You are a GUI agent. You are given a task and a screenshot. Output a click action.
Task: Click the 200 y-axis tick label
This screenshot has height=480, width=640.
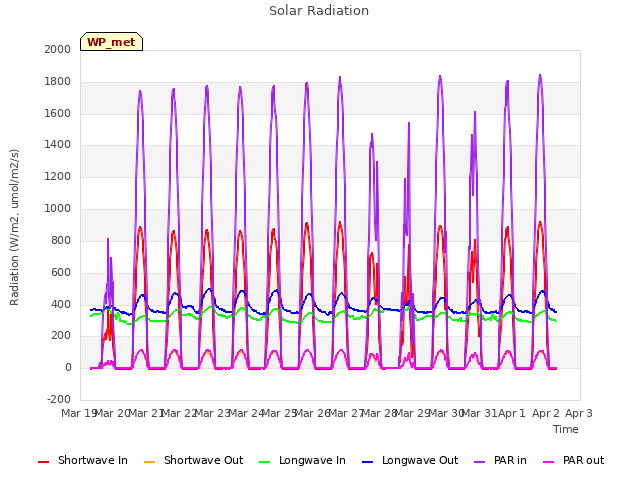pos(61,336)
